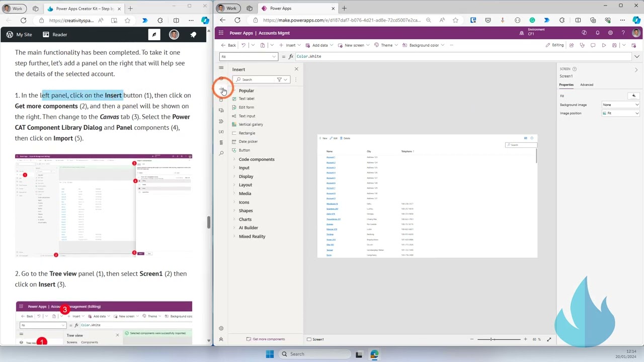Screen dimensions: 644x362
Task: Click the Share app icon
Action: pos(572,45)
